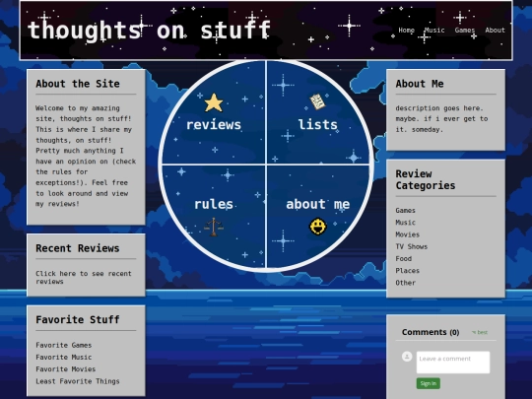
Task: Open the about me quadrant label
Action: (318, 204)
